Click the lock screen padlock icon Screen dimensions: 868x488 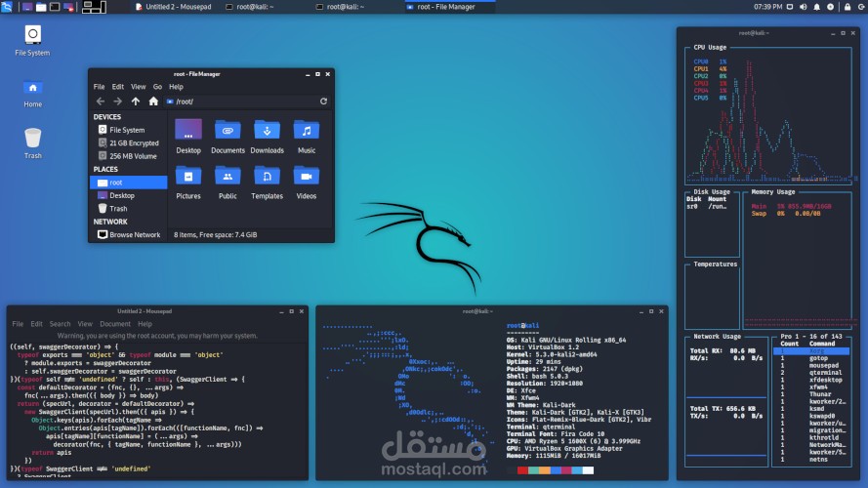click(847, 7)
